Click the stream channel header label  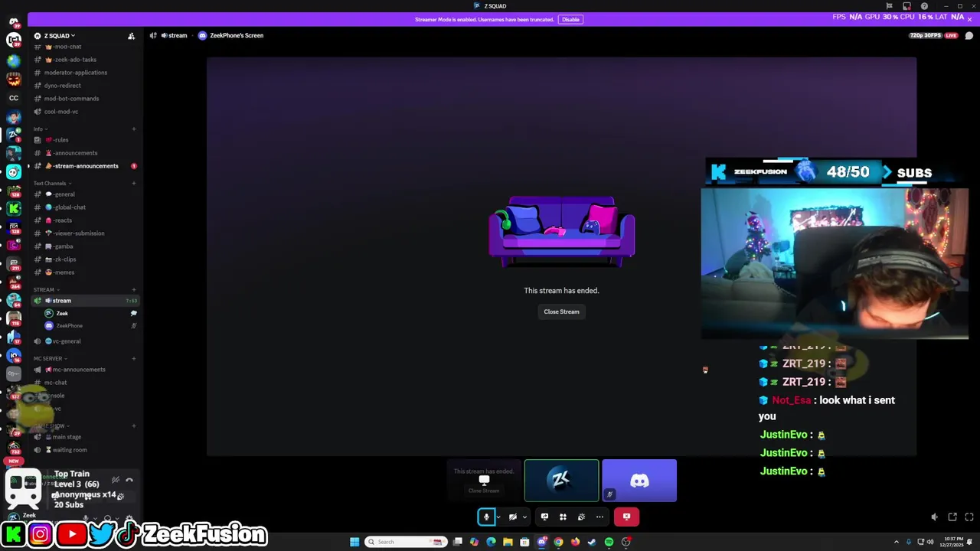tap(174, 35)
